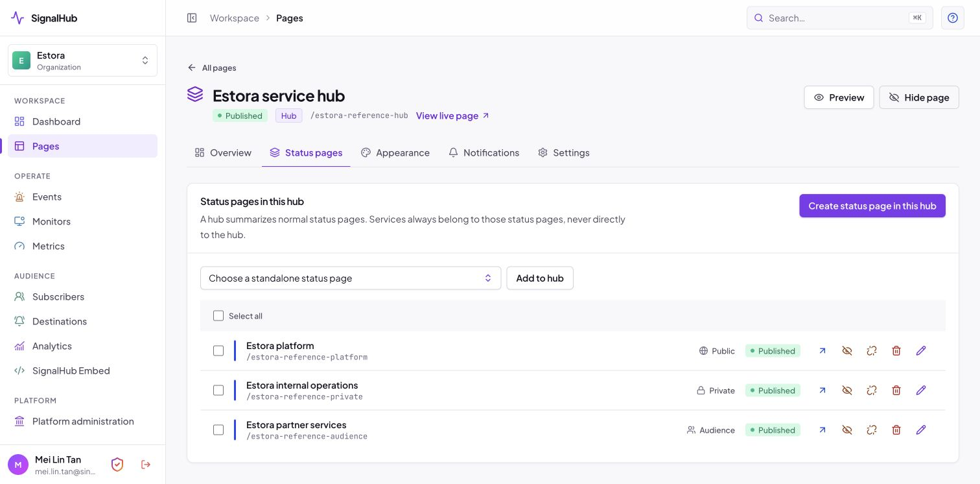Go to Dashboard in the sidebar
This screenshot has width=980, height=484.
point(82,121)
